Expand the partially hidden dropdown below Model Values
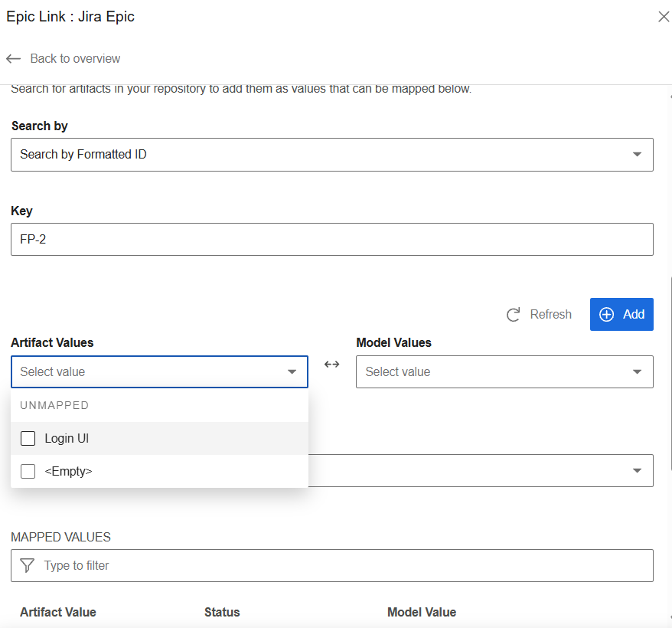Viewport: 672px width, 628px height. pyautogui.click(x=637, y=470)
